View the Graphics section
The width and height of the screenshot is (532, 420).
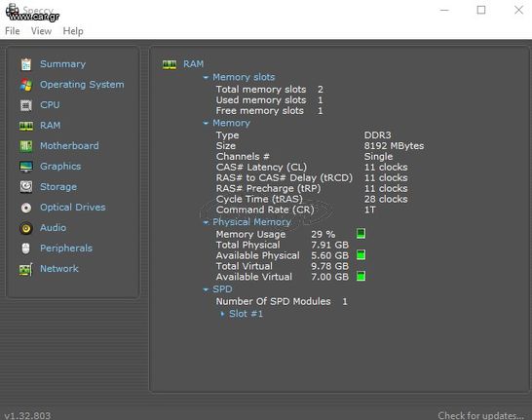(60, 167)
